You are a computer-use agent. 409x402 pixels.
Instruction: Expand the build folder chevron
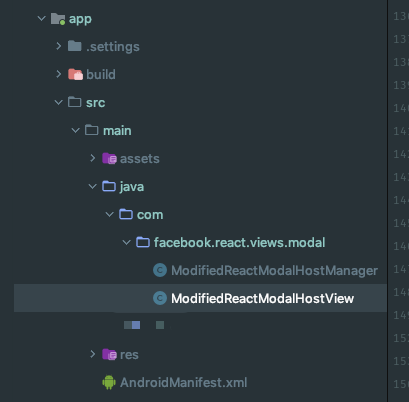[x=59, y=74]
